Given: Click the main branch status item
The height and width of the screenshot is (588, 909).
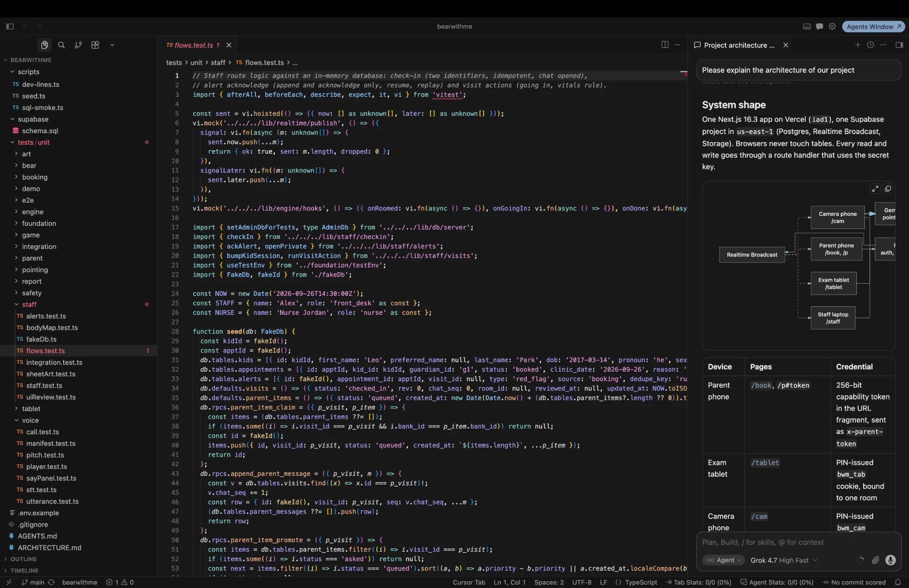Looking at the screenshot, I should pos(33,582).
